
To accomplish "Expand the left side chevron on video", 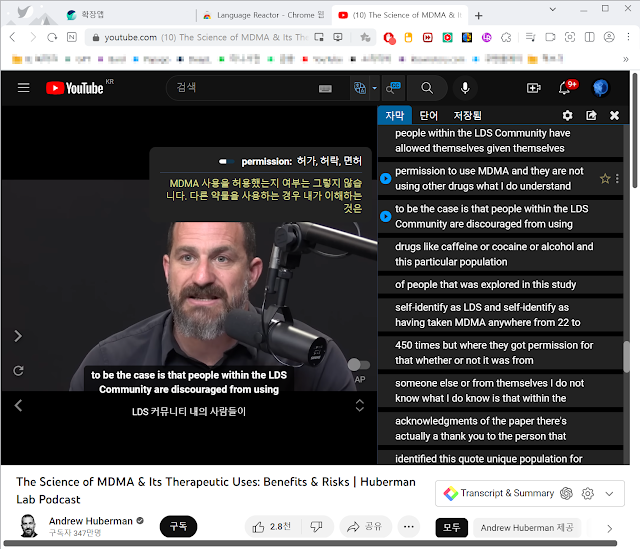I will point(18,336).
